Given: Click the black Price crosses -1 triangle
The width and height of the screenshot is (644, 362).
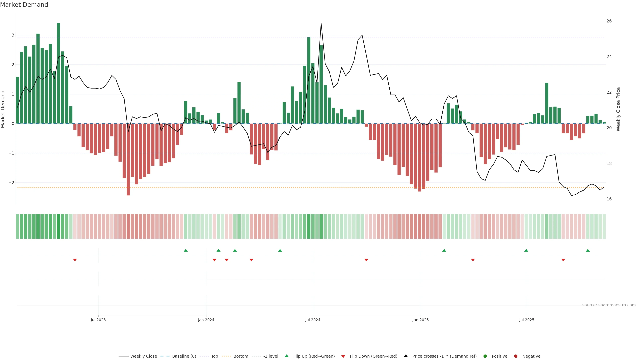Looking at the screenshot, I should [406, 356].
